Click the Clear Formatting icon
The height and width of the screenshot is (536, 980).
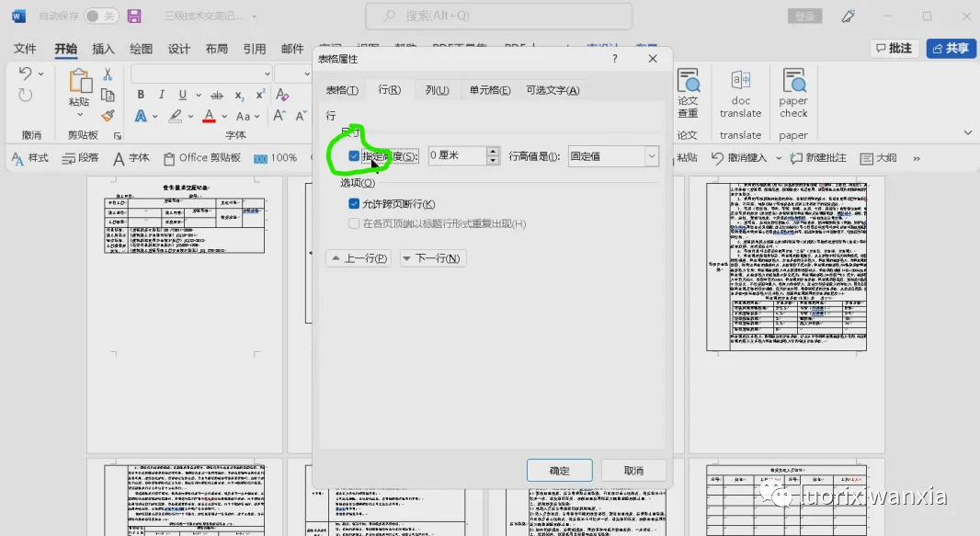click(x=282, y=95)
